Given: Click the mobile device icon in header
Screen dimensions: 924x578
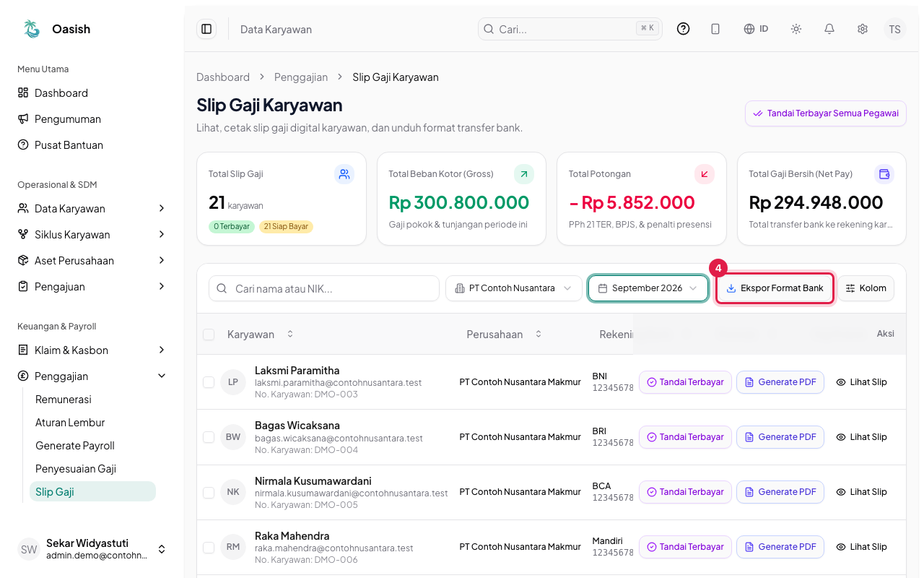Looking at the screenshot, I should [x=715, y=29].
